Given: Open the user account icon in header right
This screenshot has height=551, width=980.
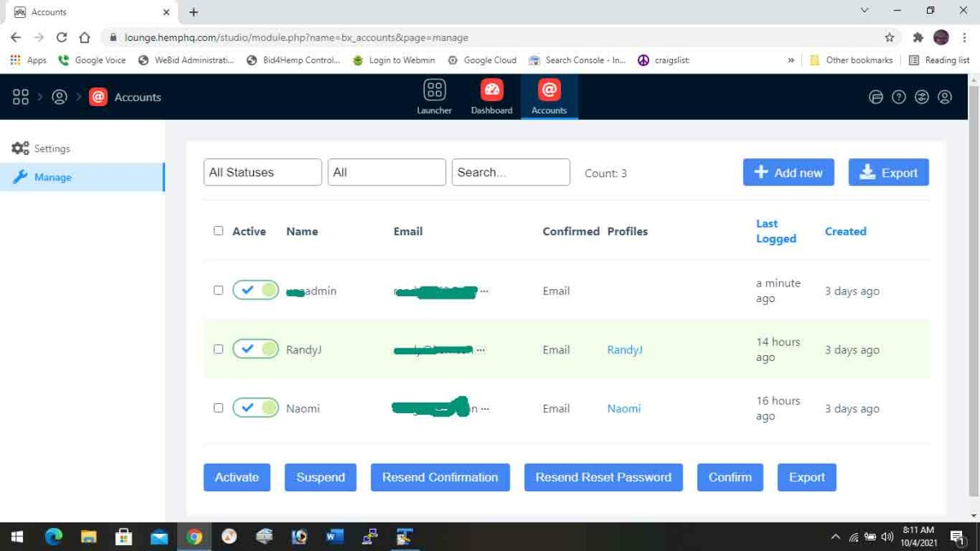Looking at the screenshot, I should coord(945,97).
